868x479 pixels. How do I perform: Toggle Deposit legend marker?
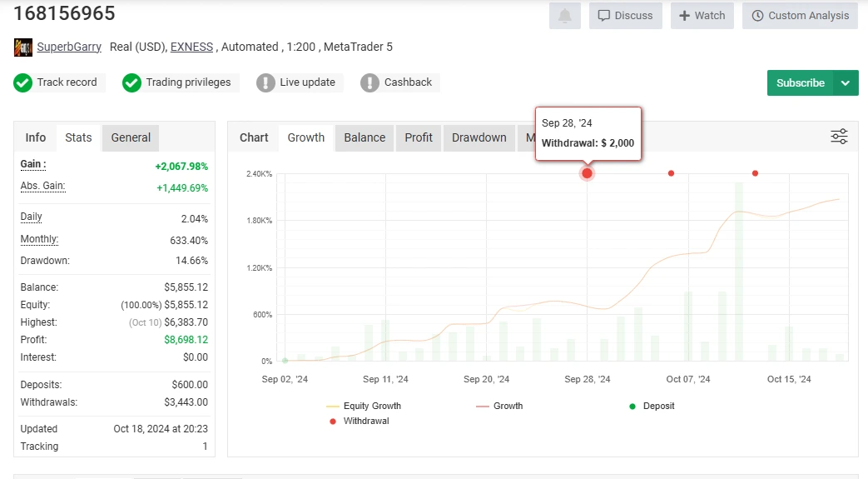tap(652, 406)
